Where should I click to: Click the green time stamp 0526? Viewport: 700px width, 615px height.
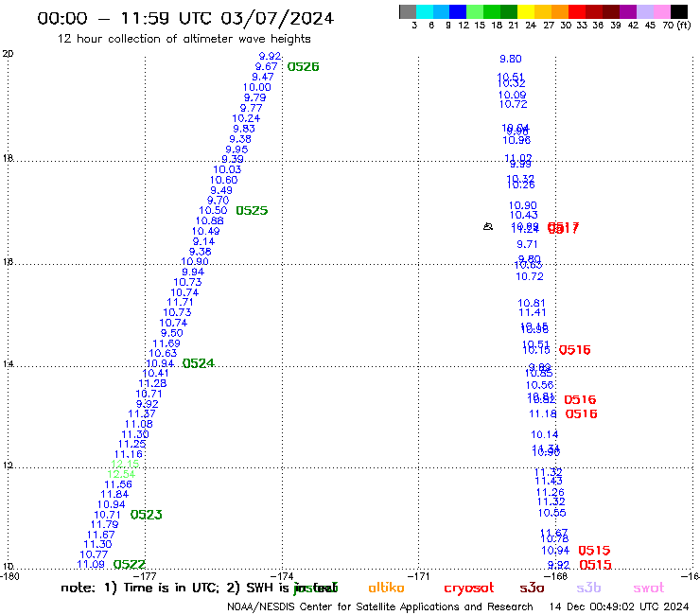303,67
